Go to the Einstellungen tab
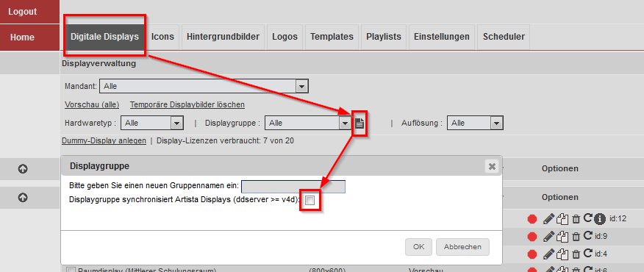This screenshot has height=272, width=644. tap(442, 37)
